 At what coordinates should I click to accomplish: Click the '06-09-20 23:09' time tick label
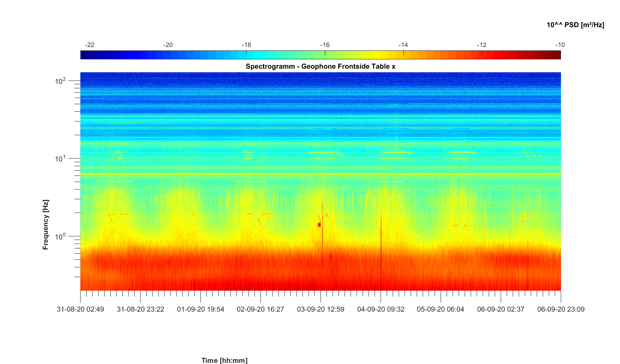pos(561,309)
